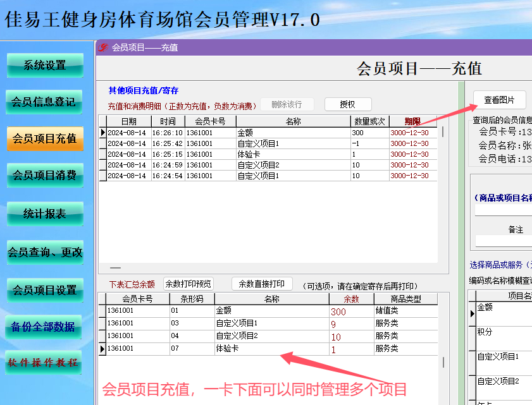Select 会员项目充值 sidebar button
The height and width of the screenshot is (405, 532).
pos(45,138)
